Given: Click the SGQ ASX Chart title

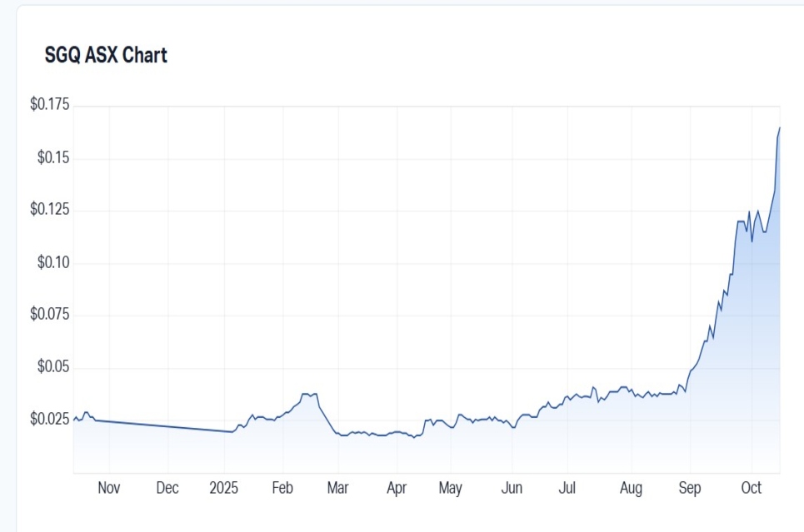Looking at the screenshot, I should coord(106,56).
